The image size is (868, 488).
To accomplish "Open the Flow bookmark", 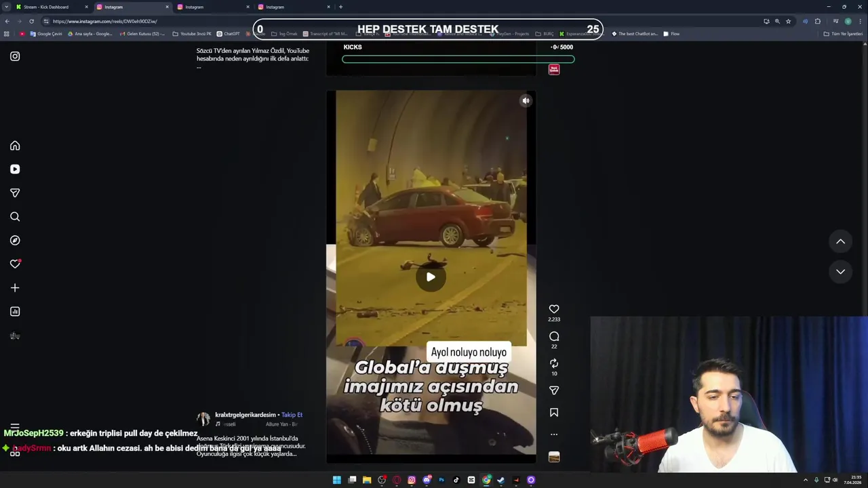I will pyautogui.click(x=671, y=34).
